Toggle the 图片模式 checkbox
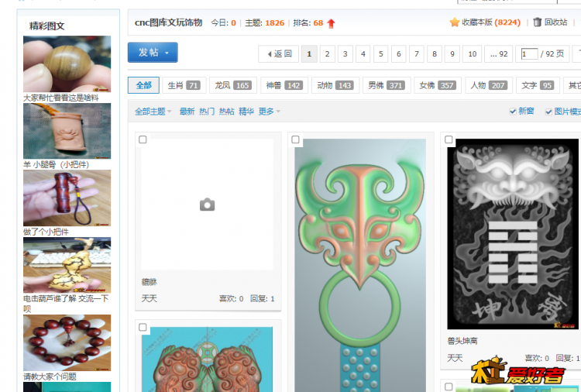 [548, 112]
